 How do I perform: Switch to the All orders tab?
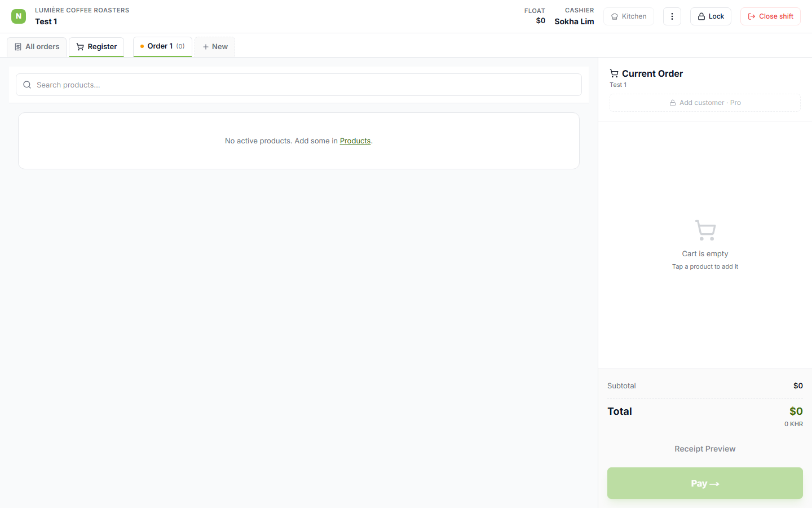point(37,47)
